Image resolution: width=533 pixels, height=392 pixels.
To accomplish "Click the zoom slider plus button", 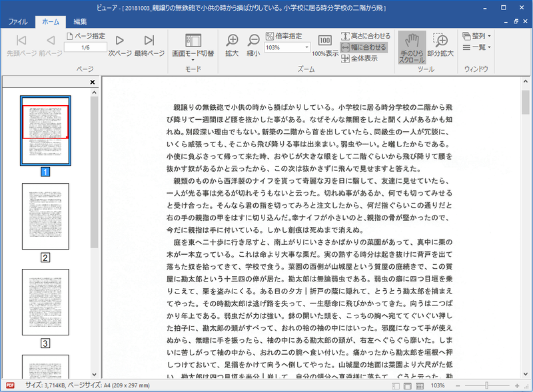I will (517, 385).
